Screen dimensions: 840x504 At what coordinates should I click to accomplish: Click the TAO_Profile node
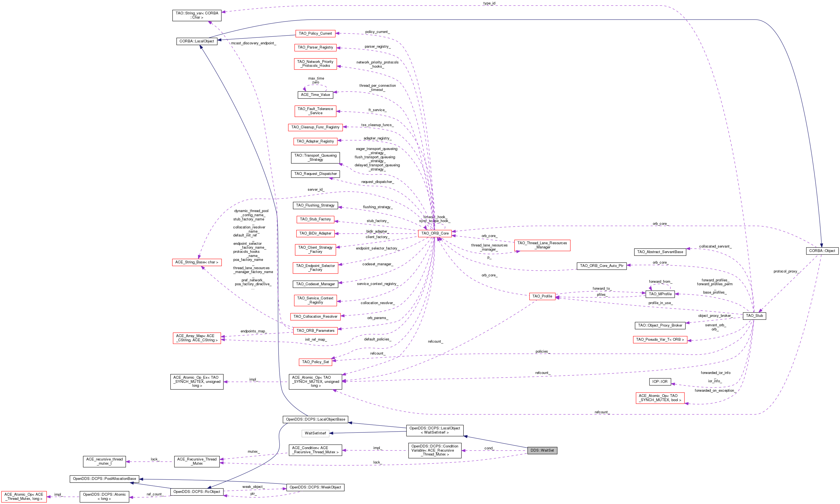pyautogui.click(x=542, y=296)
